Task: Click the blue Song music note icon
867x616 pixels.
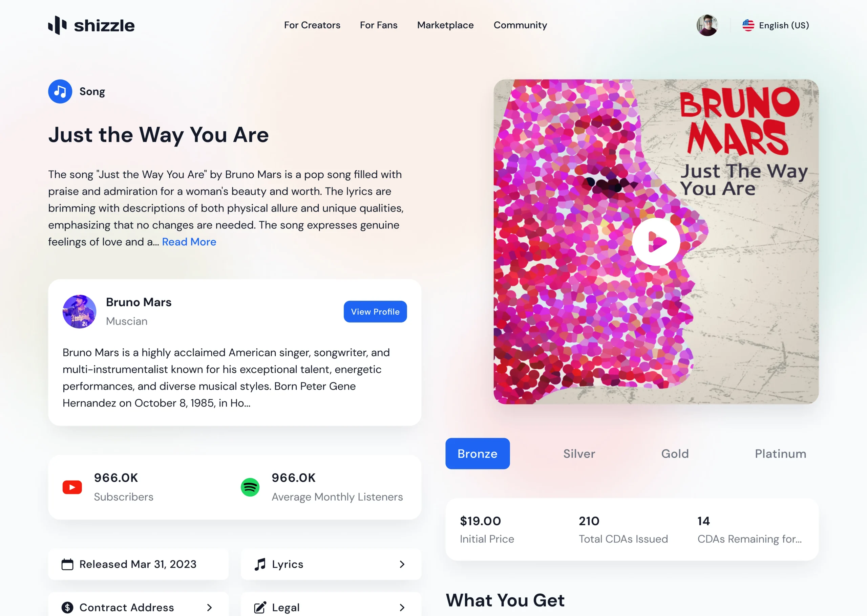Action: point(60,91)
